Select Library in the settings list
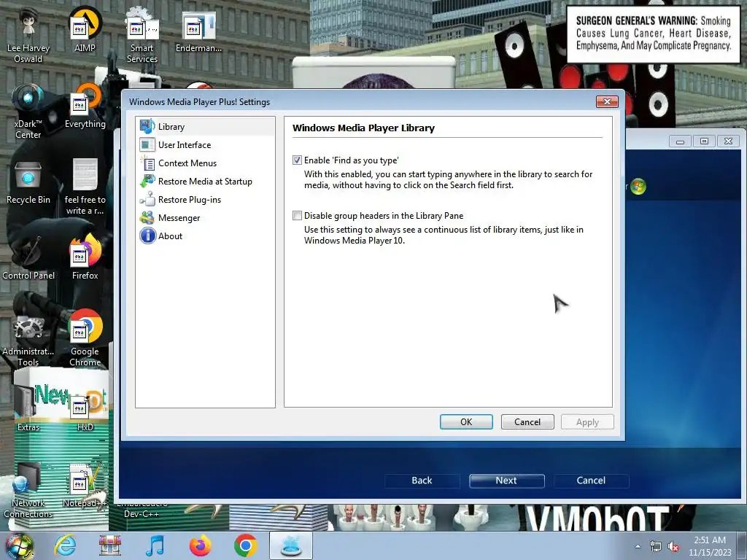747x560 pixels. 205,127
